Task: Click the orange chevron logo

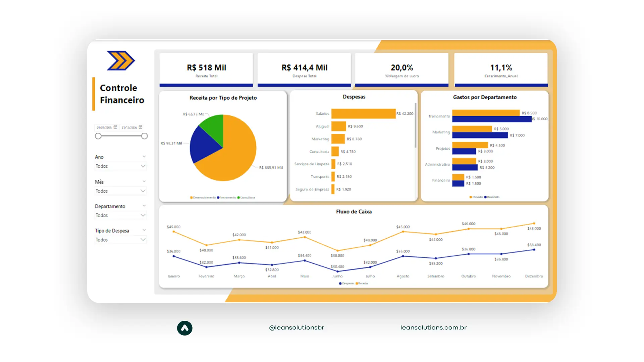Action: (x=121, y=61)
